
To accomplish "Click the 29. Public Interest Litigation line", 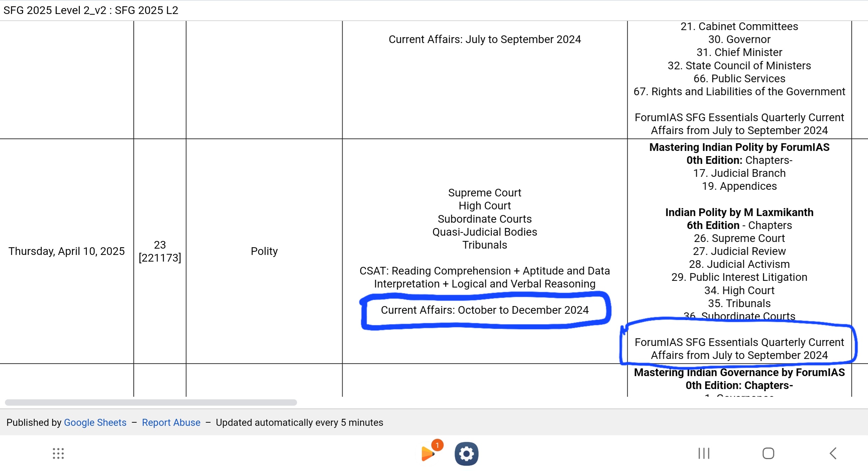I will [x=739, y=277].
